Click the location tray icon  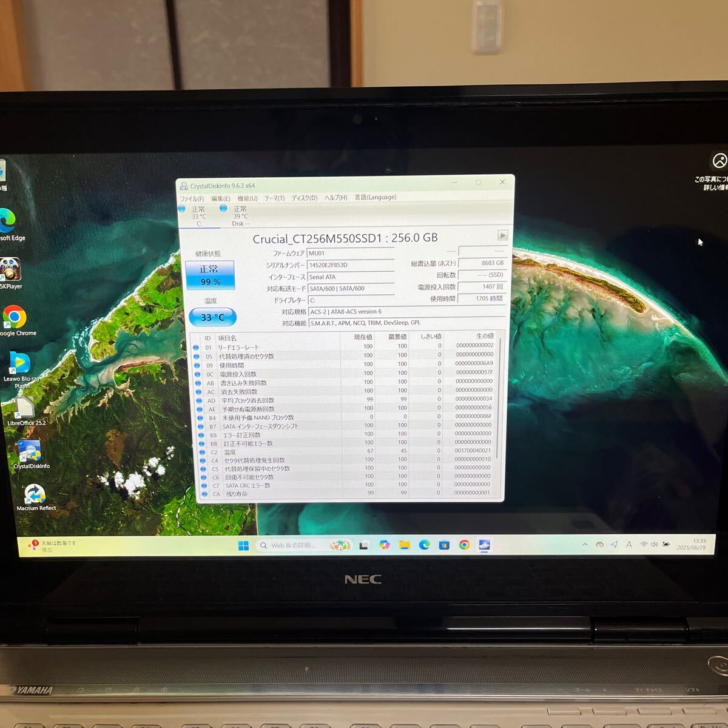pyautogui.click(x=614, y=545)
